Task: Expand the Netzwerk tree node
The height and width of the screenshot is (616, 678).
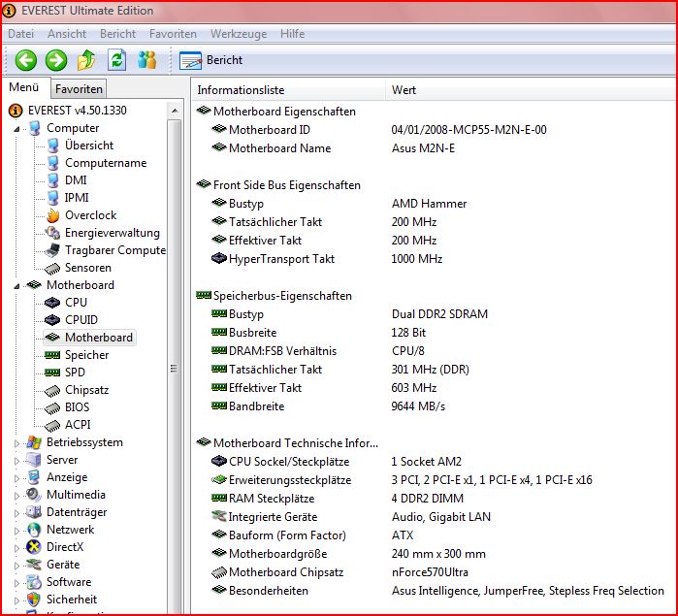Action: coord(16,531)
